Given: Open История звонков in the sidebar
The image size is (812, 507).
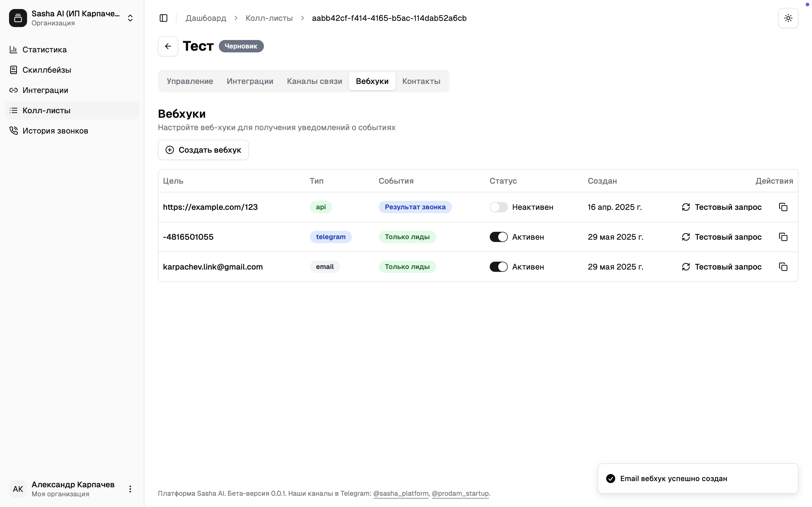Looking at the screenshot, I should (x=55, y=131).
